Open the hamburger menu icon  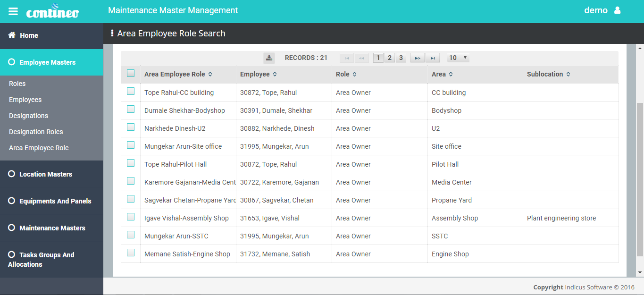tap(13, 11)
